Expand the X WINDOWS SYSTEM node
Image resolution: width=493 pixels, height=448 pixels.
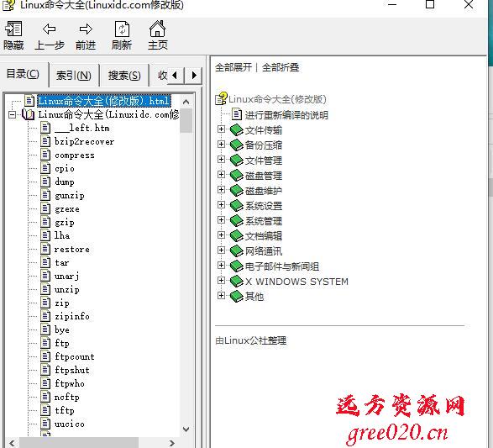pos(221,280)
